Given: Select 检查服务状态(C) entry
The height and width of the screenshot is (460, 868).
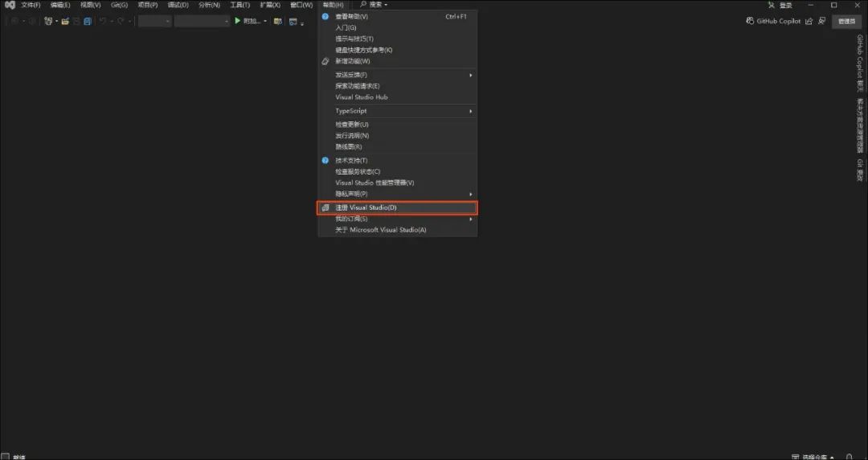Looking at the screenshot, I should click(x=398, y=172).
